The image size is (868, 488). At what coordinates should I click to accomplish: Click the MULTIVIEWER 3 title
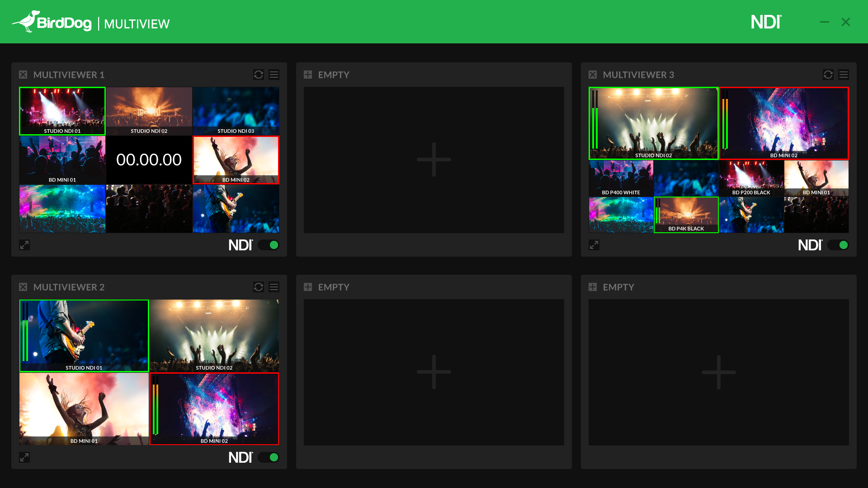638,75
